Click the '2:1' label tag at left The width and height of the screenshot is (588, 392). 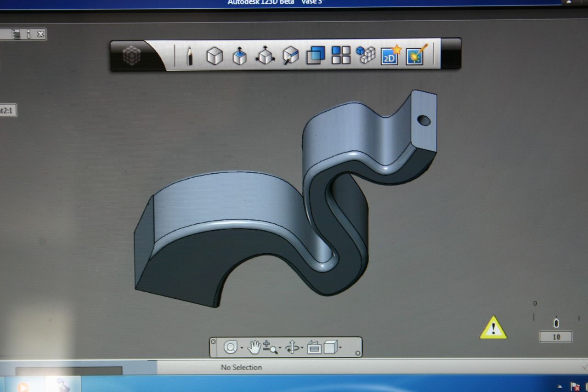point(8,110)
